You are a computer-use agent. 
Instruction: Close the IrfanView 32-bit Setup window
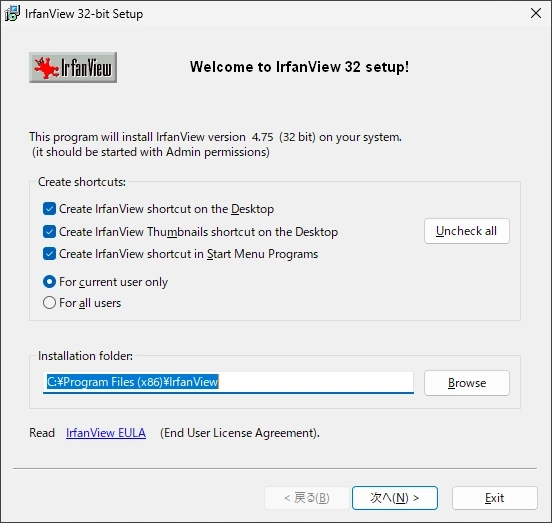pyautogui.click(x=536, y=13)
